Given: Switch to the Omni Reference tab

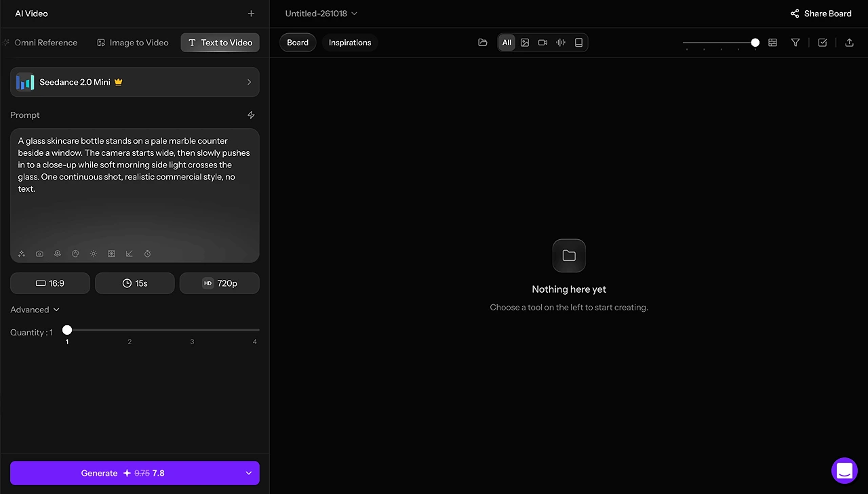Looking at the screenshot, I should point(41,43).
